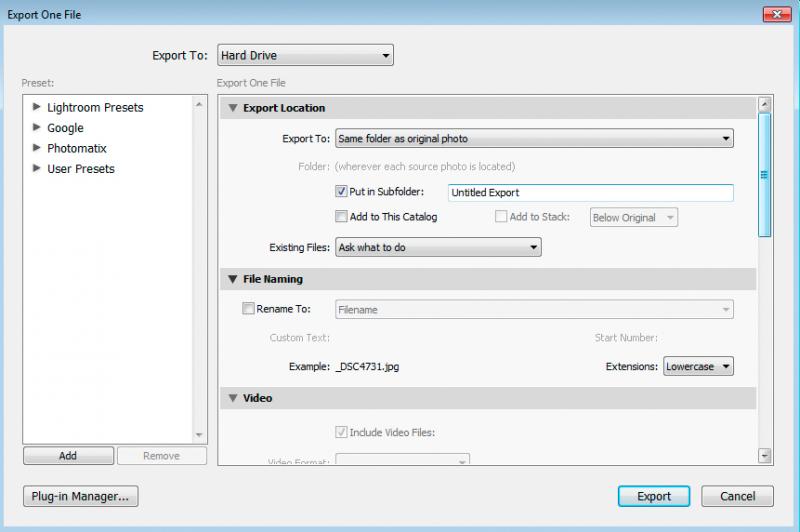This screenshot has width=800, height=532.
Task: Open the Below Original stack dropdown
Action: [x=634, y=217]
